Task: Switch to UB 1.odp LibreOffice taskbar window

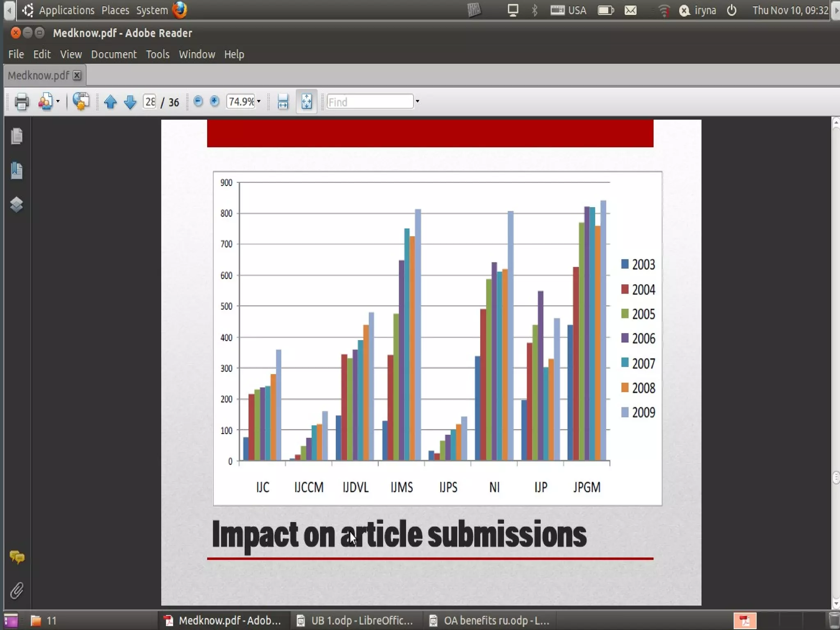Action: 355,621
